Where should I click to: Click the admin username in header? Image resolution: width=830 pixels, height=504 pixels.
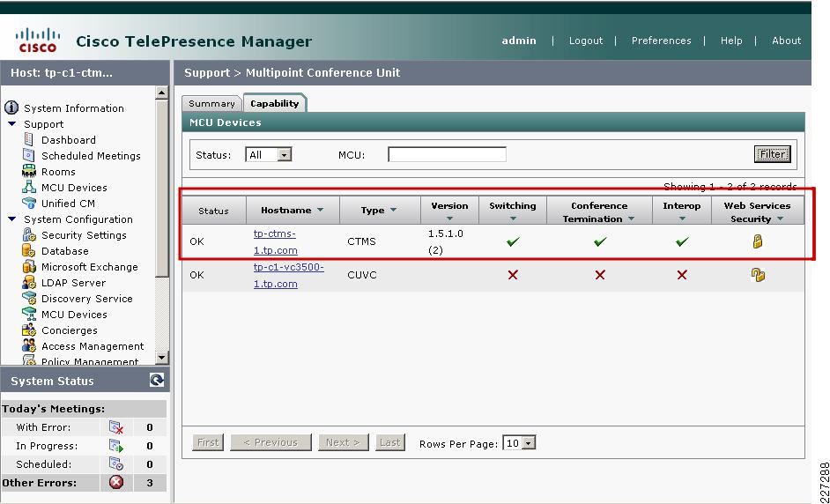pyautogui.click(x=519, y=41)
